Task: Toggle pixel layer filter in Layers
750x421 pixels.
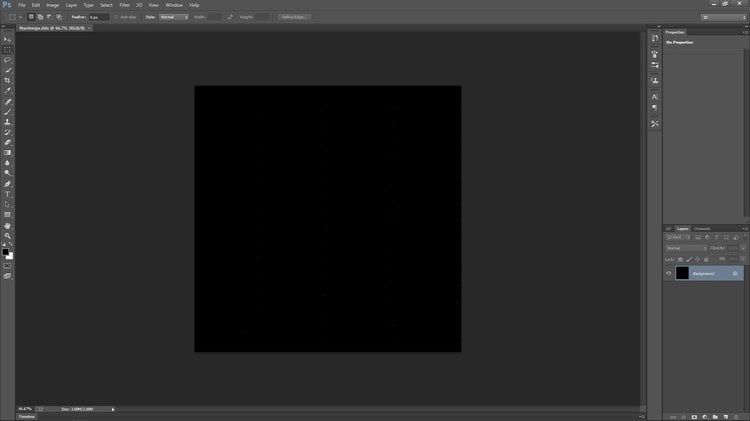Action: [698, 237]
